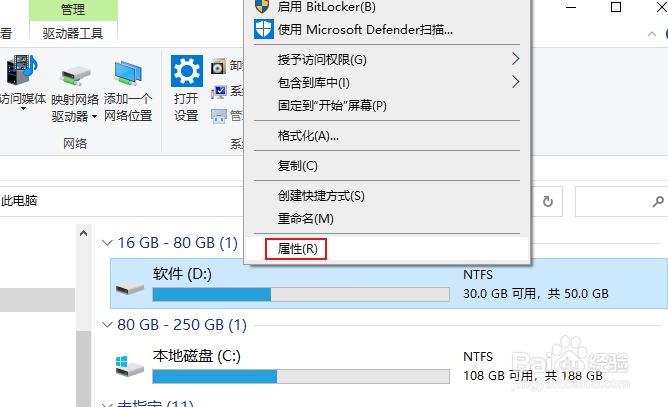The height and width of the screenshot is (407, 668).
Task: Expand the 授予访问权限(G) submenu arrow
Action: (515, 59)
